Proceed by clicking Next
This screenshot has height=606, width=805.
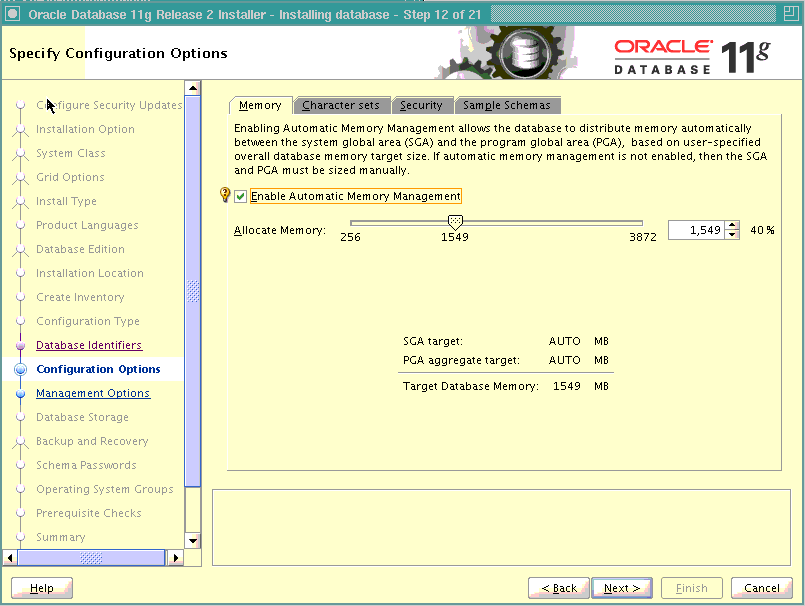(x=621, y=588)
